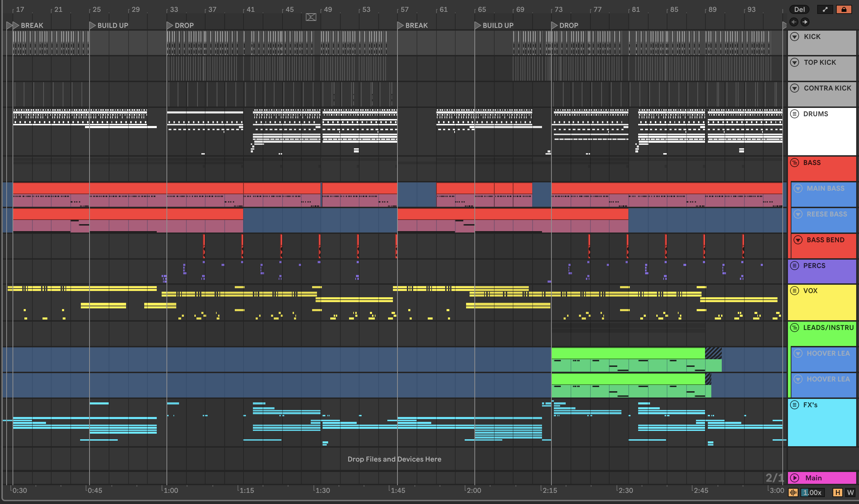The image size is (859, 504).
Task: Toggle the waveform zoom icon
Action: point(793,493)
